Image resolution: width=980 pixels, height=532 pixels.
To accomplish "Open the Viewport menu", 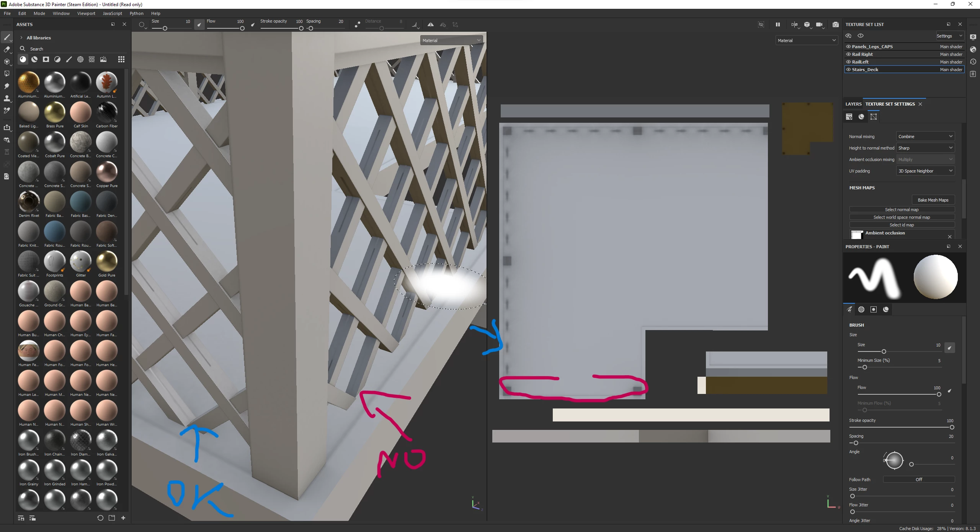I will click(x=86, y=13).
